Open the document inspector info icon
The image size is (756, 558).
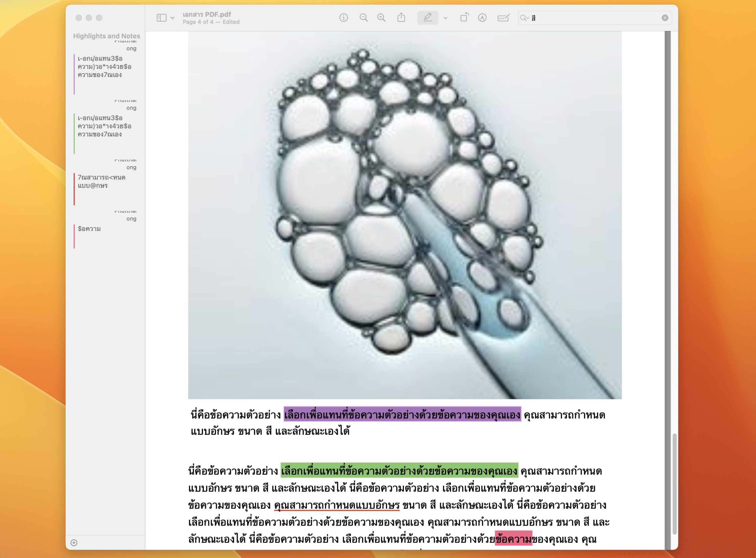[x=343, y=17]
